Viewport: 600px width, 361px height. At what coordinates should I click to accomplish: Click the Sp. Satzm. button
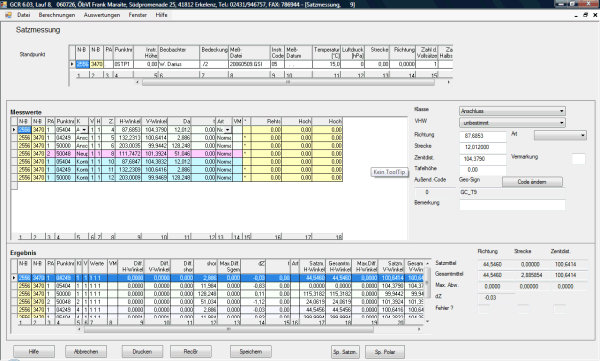tap(345, 352)
